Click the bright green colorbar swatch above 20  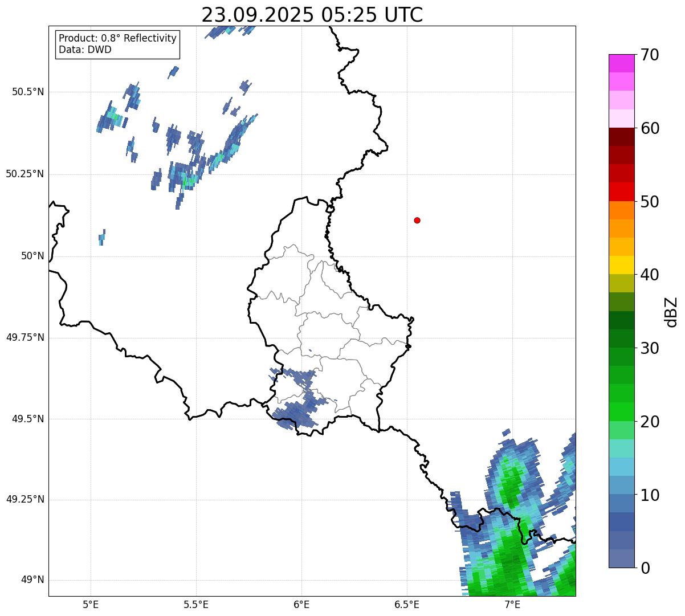(622, 411)
